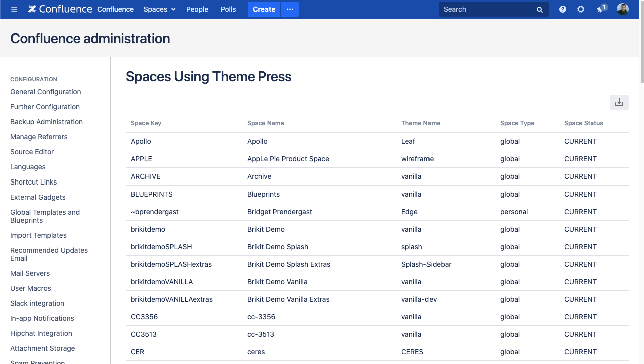This screenshot has height=364, width=644.
Task: Click Brikit Demo Splash Extras name
Action: click(289, 264)
